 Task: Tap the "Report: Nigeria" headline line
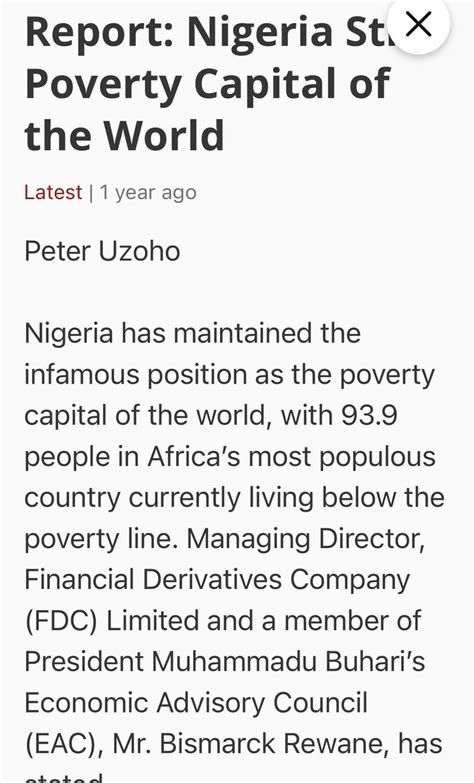tap(207, 31)
